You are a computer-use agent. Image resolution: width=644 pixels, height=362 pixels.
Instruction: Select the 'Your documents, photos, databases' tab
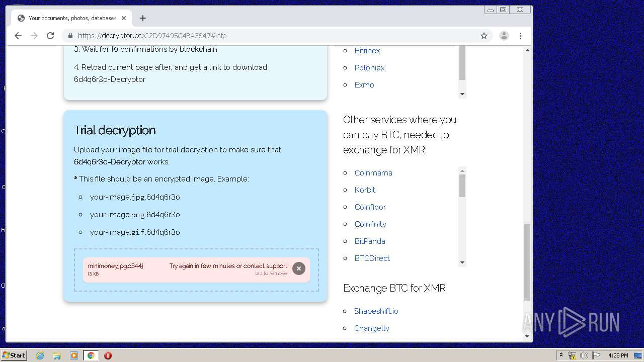(71, 18)
